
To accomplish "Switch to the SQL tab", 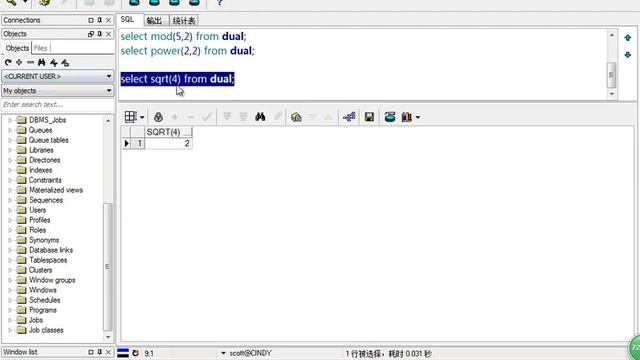I will coord(130,20).
